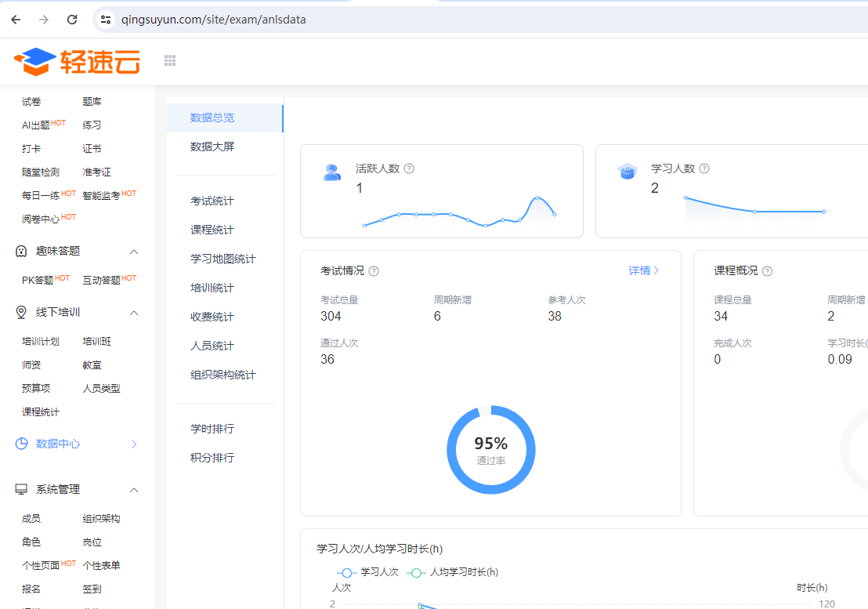The image size is (868, 609).
Task: Collapse the 线下培训 section
Action: tap(134, 313)
